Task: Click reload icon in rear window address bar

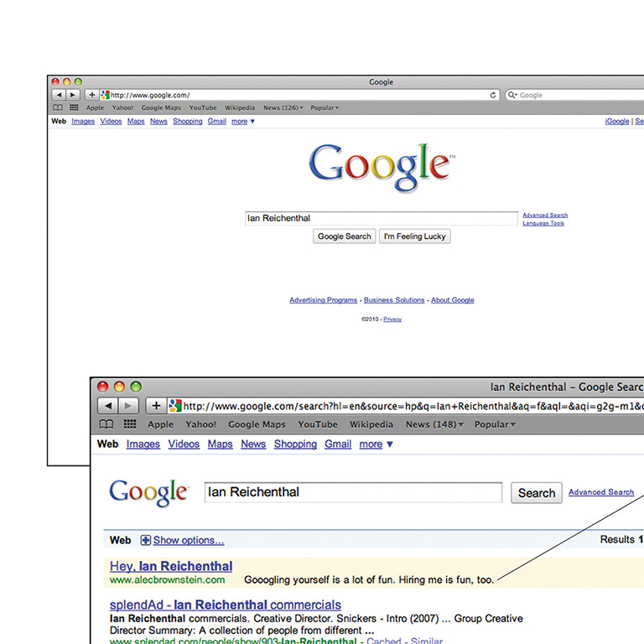Action: pyautogui.click(x=493, y=96)
